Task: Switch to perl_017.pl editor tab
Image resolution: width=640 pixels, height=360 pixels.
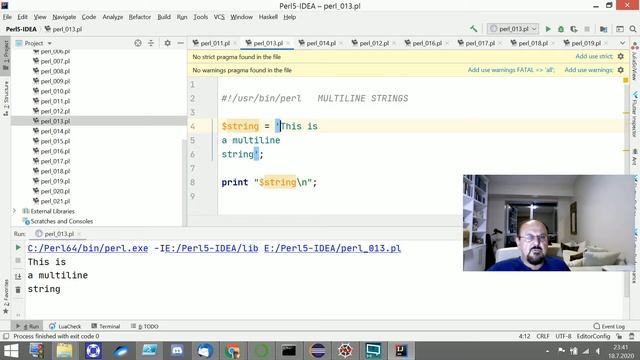Action: [x=480, y=43]
